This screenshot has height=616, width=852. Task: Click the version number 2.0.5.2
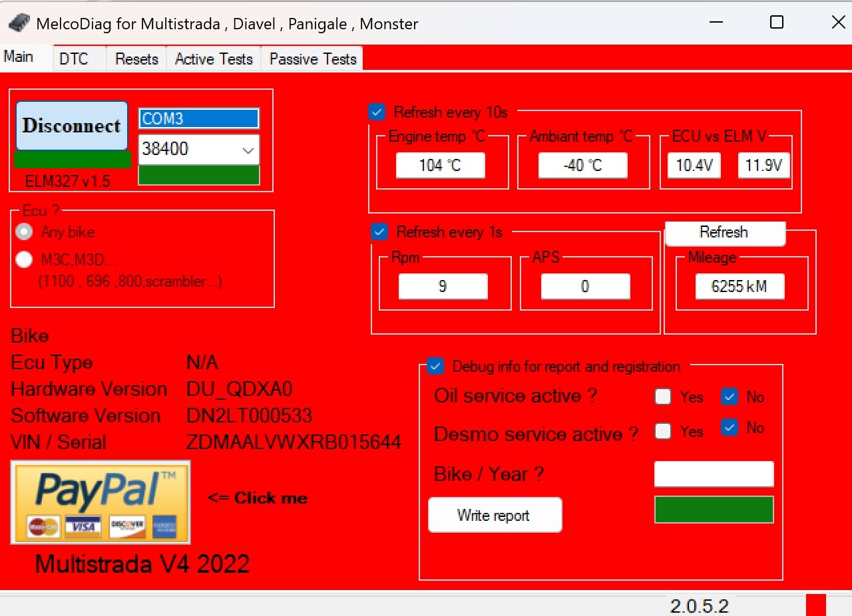[x=700, y=606]
